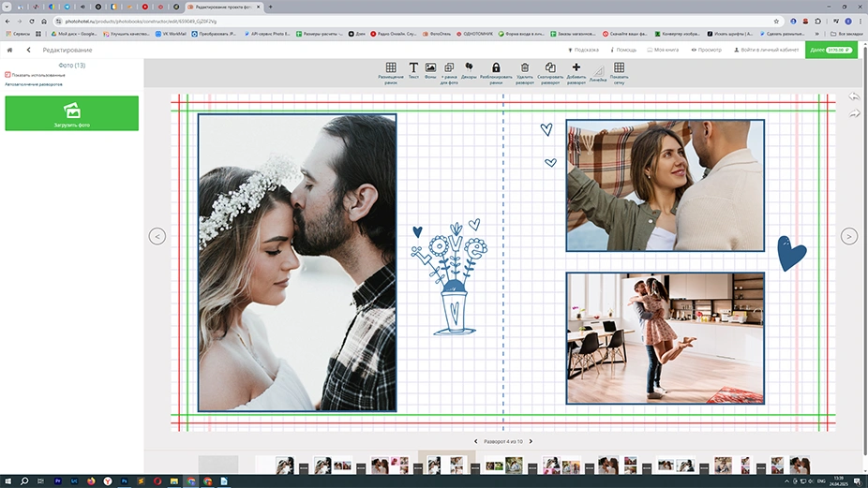Click the redo arrow icon
The height and width of the screenshot is (488, 868).
tap(854, 113)
